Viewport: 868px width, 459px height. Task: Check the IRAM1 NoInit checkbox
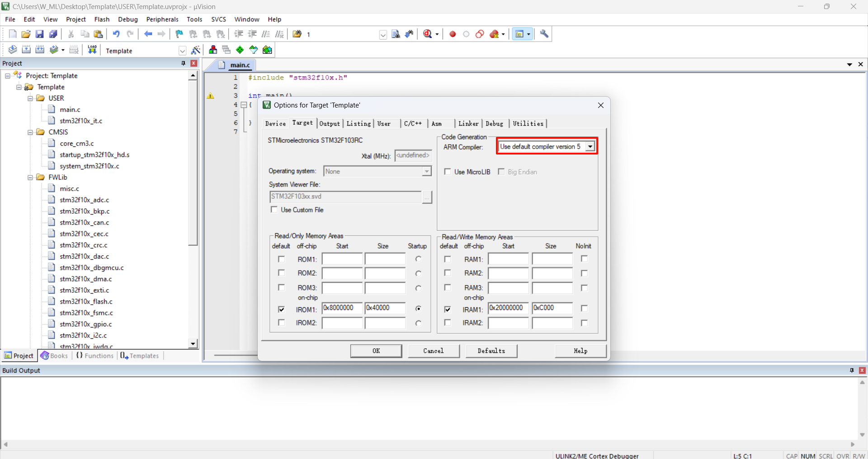[x=584, y=308]
